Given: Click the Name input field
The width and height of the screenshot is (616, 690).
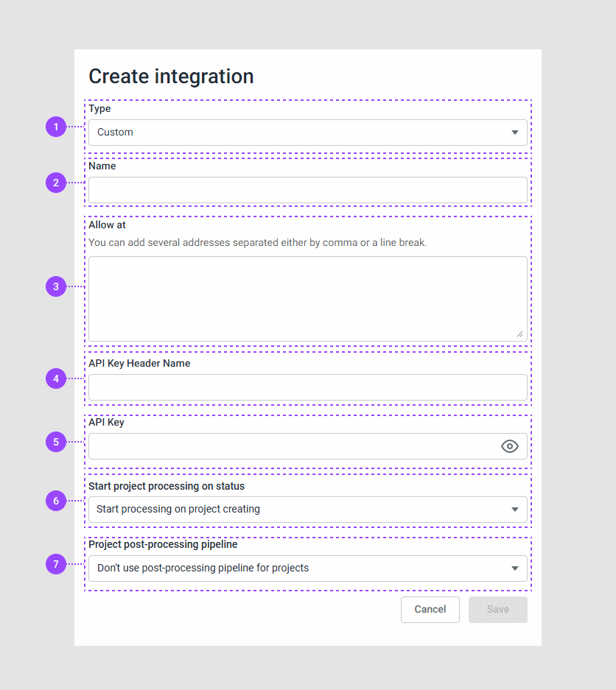Looking at the screenshot, I should coord(308,190).
